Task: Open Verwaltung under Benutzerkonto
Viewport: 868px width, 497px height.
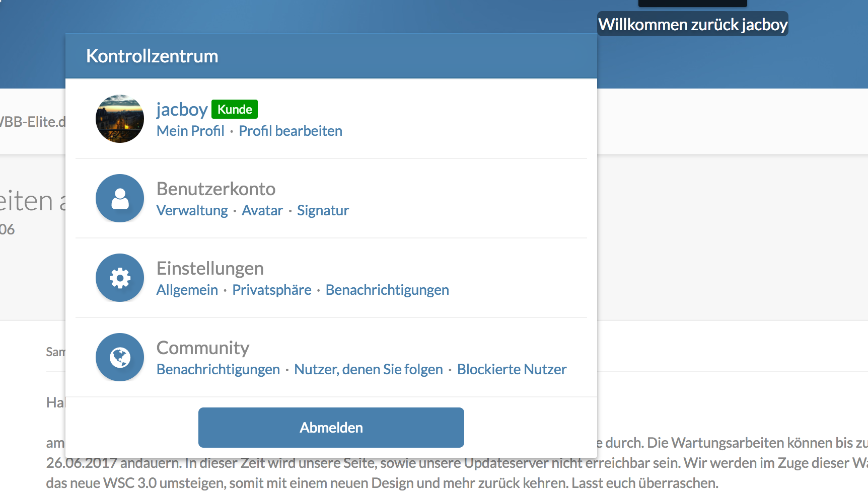Action: coord(192,210)
